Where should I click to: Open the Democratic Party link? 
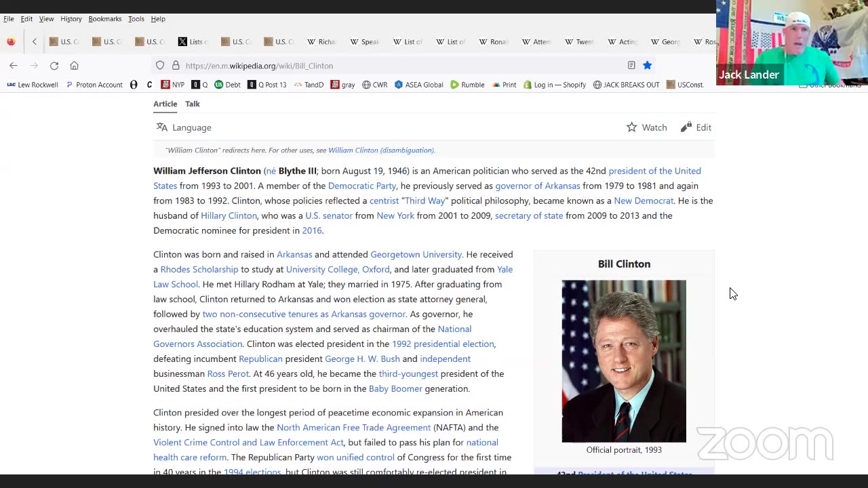point(362,186)
